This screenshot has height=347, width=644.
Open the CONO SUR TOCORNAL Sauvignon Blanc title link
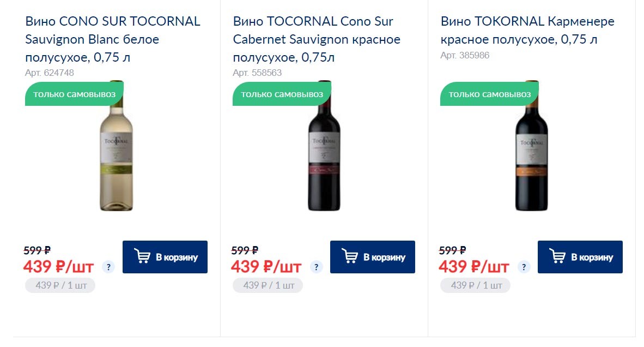[113, 39]
